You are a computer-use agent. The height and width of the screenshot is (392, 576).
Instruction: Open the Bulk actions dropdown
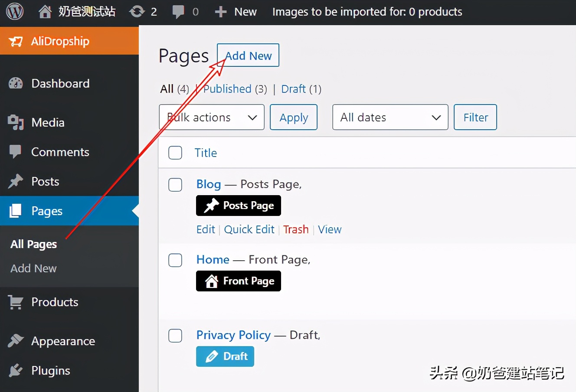click(211, 117)
